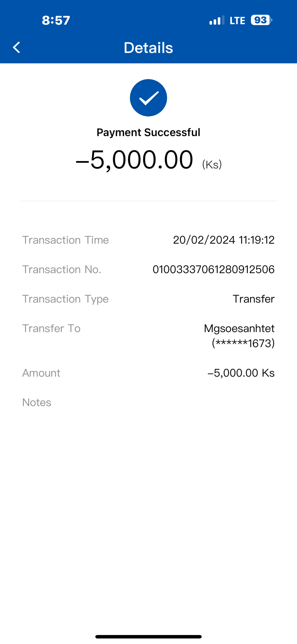Image resolution: width=297 pixels, height=644 pixels.
Task: Click the (Ks) currency label
Action: 212,164
